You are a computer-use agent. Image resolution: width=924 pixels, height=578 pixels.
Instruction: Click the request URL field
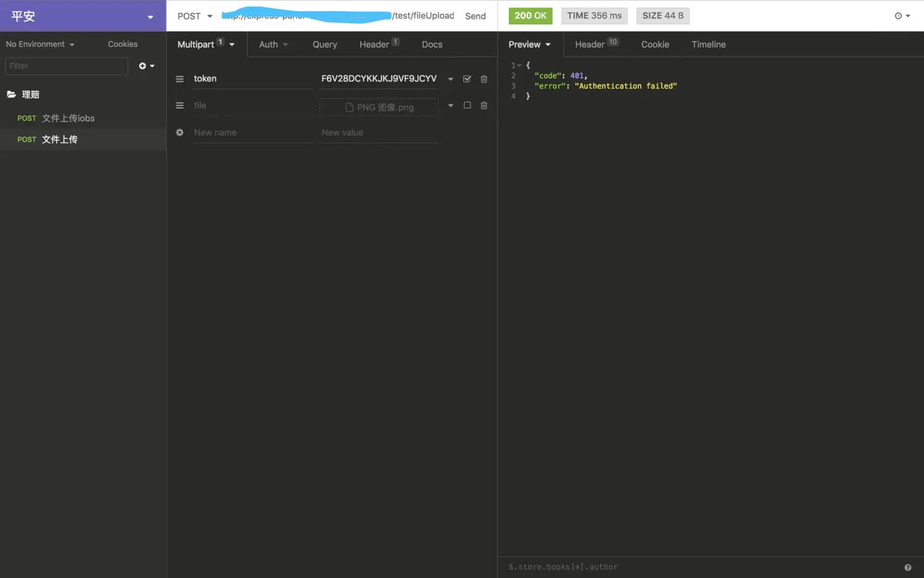click(338, 15)
